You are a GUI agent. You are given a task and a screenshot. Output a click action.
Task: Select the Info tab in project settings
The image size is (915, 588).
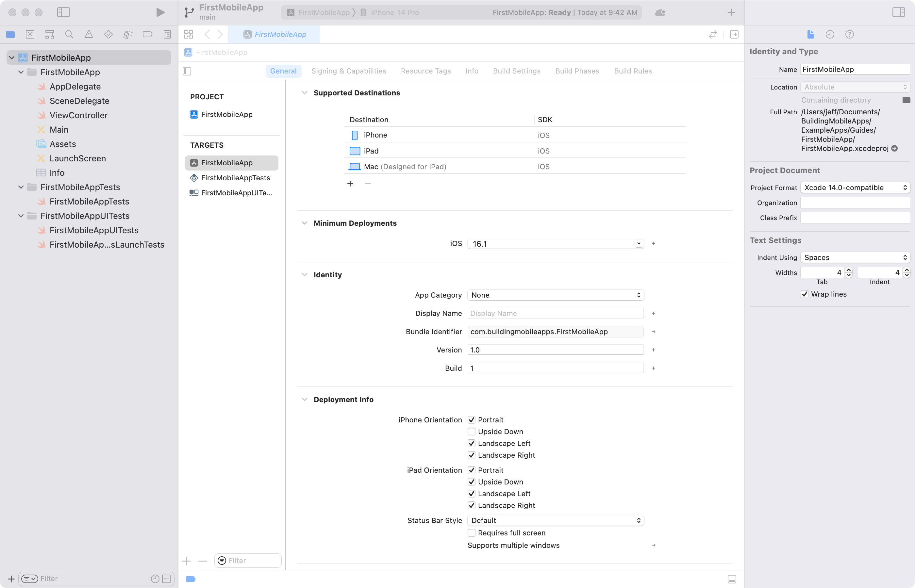coord(471,71)
